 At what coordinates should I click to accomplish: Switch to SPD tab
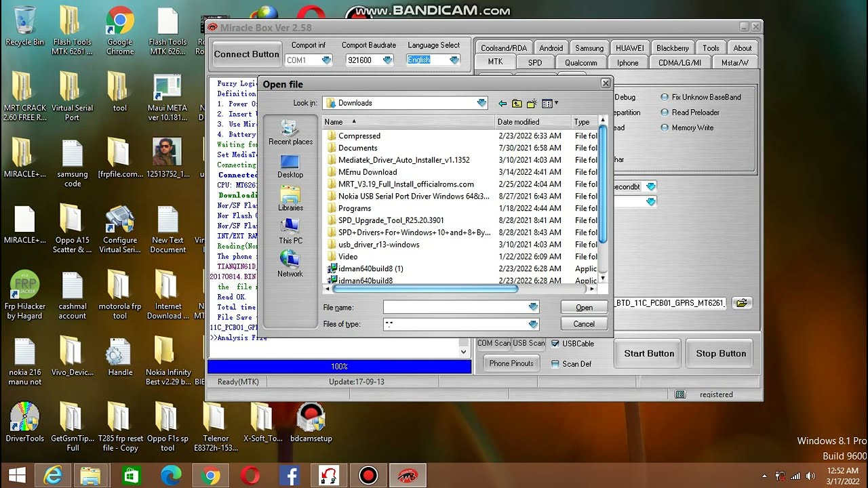coord(535,62)
